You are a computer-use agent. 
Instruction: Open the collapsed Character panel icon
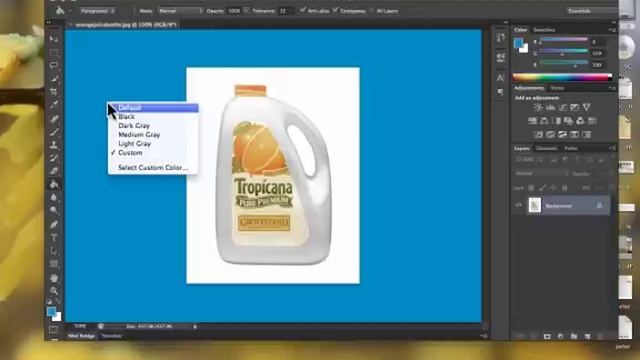501,78
